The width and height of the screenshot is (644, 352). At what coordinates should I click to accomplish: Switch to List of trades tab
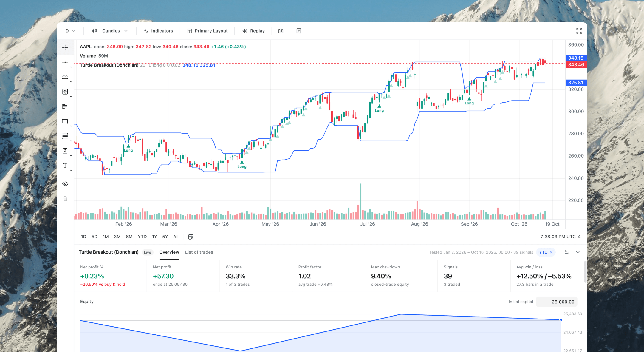(x=199, y=252)
